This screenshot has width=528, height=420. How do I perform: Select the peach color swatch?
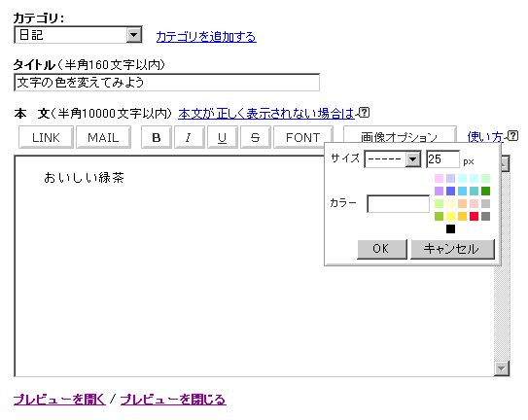462,203
